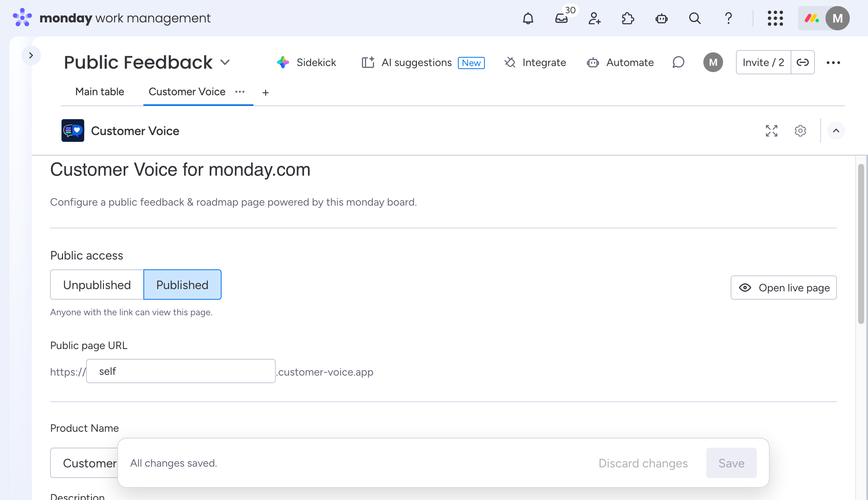The height and width of the screenshot is (500, 868).
Task: Click the Invite / 2 button
Action: coord(763,62)
